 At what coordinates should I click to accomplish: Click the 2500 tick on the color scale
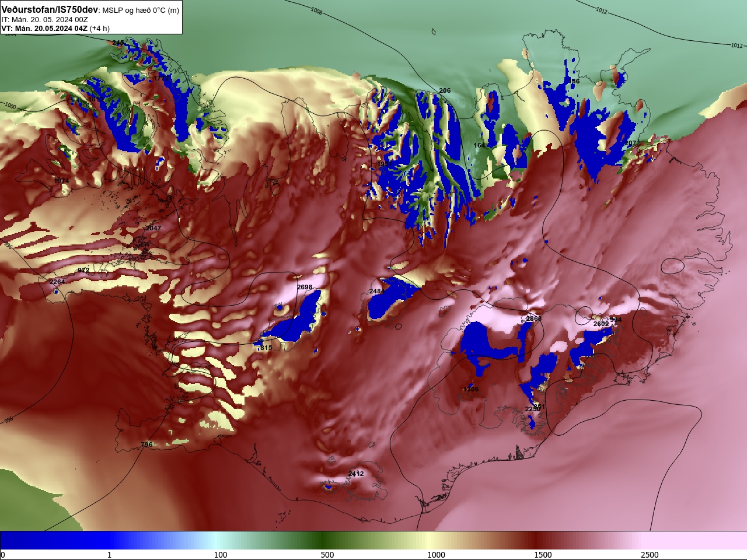[650, 555]
